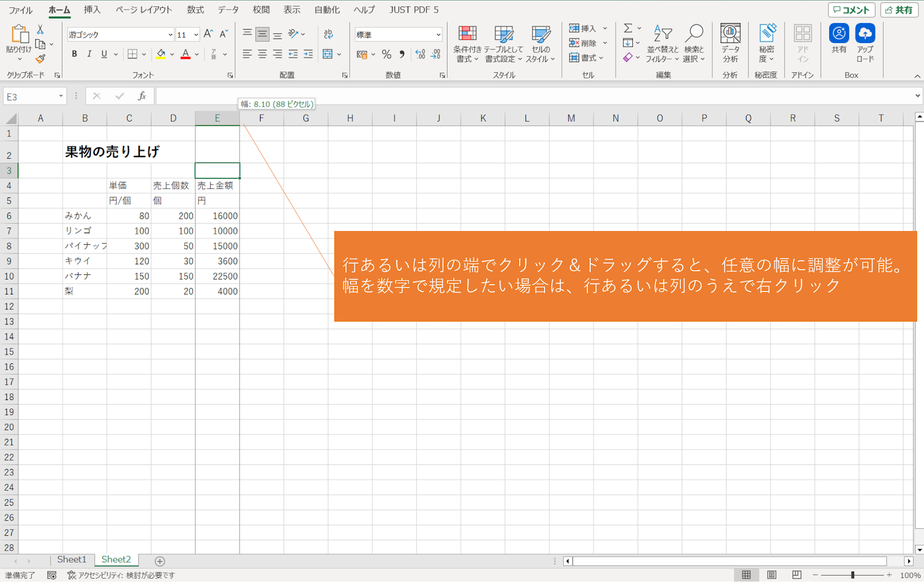Screen dimensions: 924x582
Task: Toggle Bold formatting
Action: click(74, 54)
